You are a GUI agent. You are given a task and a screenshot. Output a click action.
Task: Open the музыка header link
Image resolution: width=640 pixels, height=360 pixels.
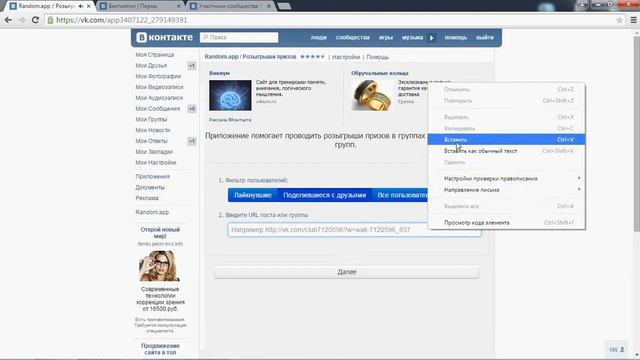(412, 38)
